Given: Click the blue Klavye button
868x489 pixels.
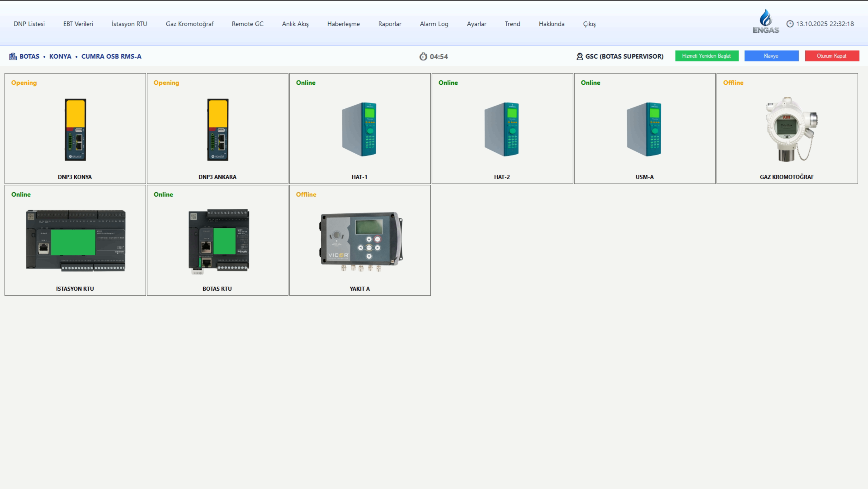Looking at the screenshot, I should pos(771,56).
